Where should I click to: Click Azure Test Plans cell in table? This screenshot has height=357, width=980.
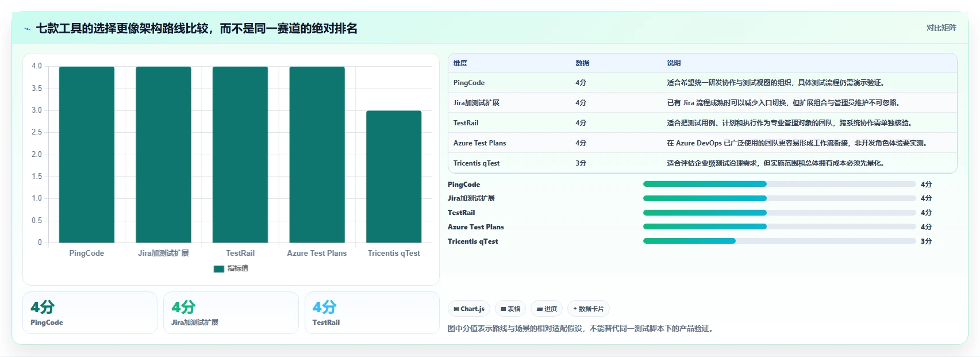[480, 143]
